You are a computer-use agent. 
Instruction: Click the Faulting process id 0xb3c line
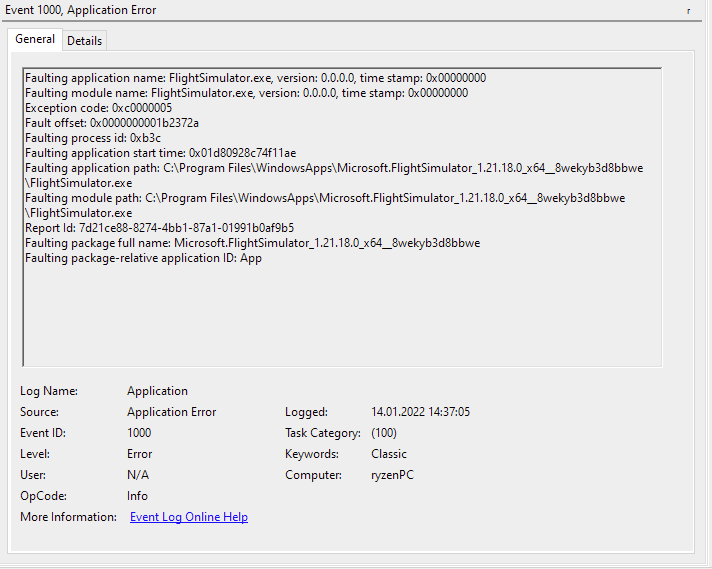click(x=93, y=138)
